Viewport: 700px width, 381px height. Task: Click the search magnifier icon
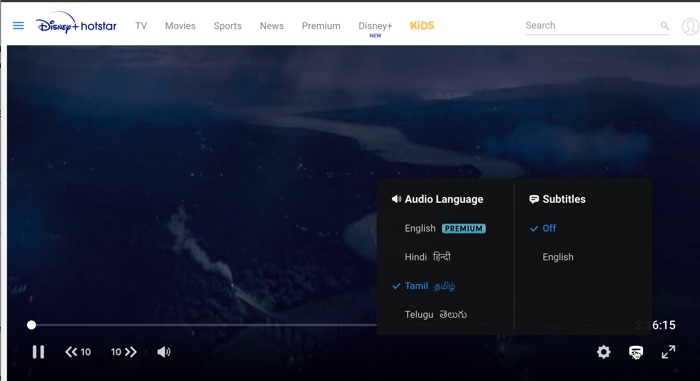[x=664, y=26]
